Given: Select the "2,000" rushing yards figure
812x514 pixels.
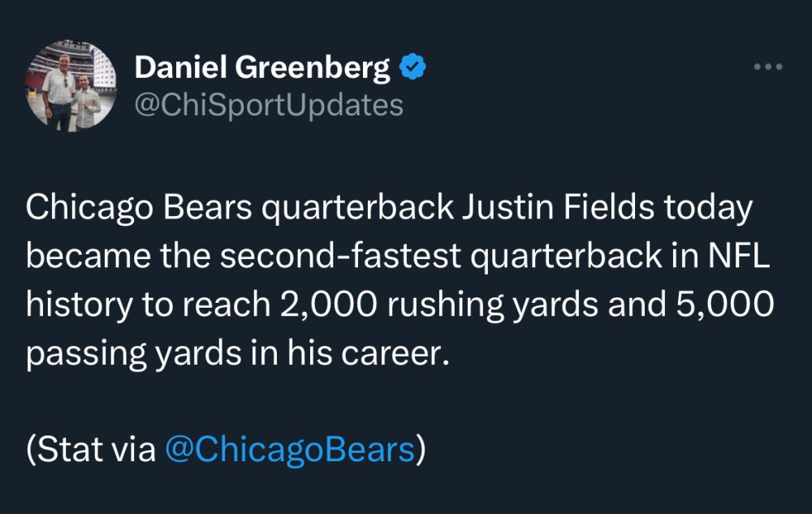Looking at the screenshot, I should point(328,305).
